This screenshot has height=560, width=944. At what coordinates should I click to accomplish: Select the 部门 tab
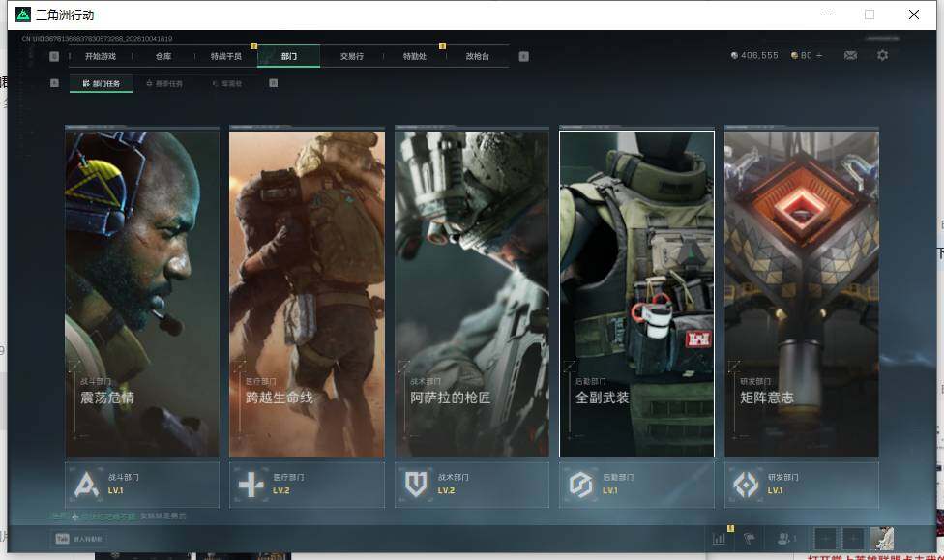[x=289, y=57]
